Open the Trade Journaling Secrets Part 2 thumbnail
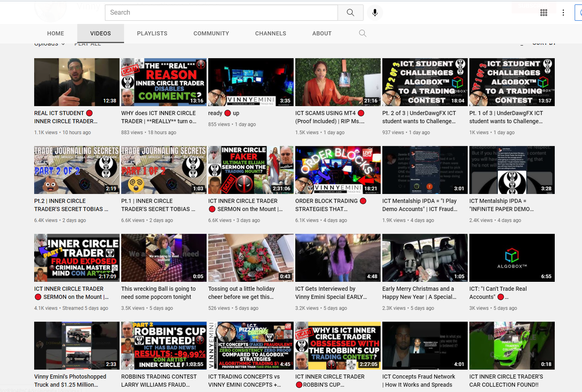582x392 pixels. click(77, 170)
